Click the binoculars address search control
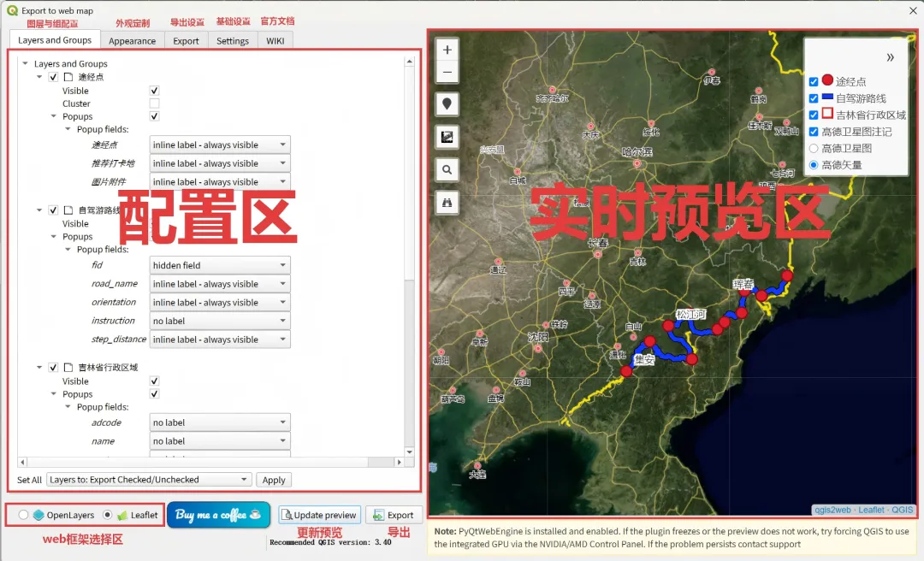The height and width of the screenshot is (561, 924). tap(447, 203)
